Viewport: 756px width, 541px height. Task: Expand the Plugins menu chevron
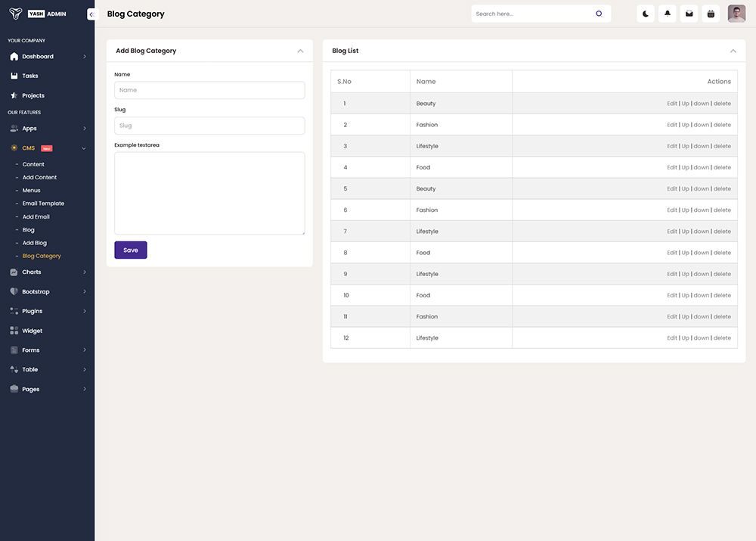[85, 311]
